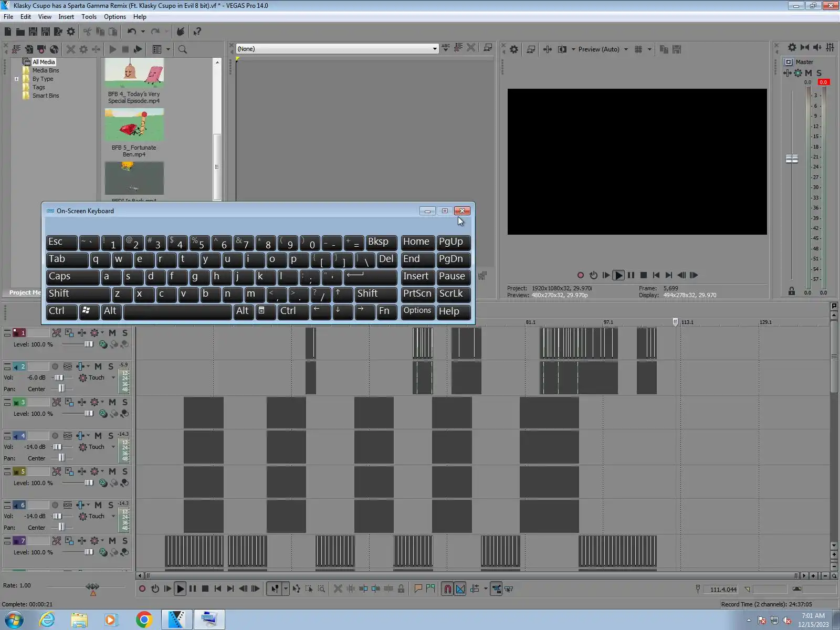Open the Tools menu
840x630 pixels.
89,17
